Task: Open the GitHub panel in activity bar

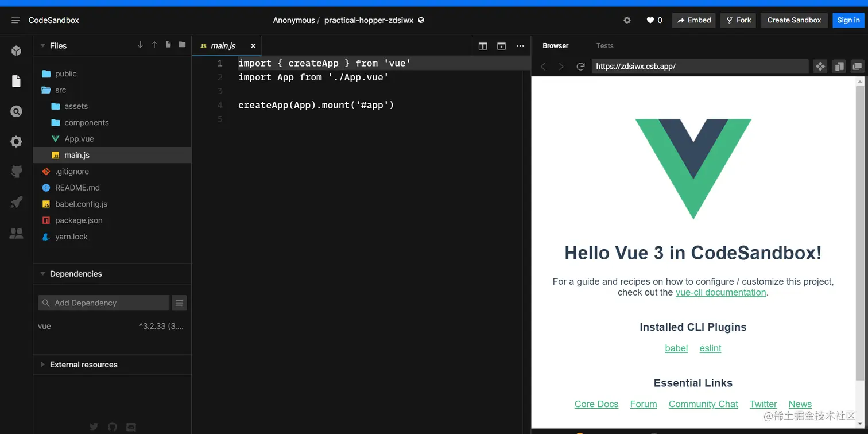Action: 16,172
